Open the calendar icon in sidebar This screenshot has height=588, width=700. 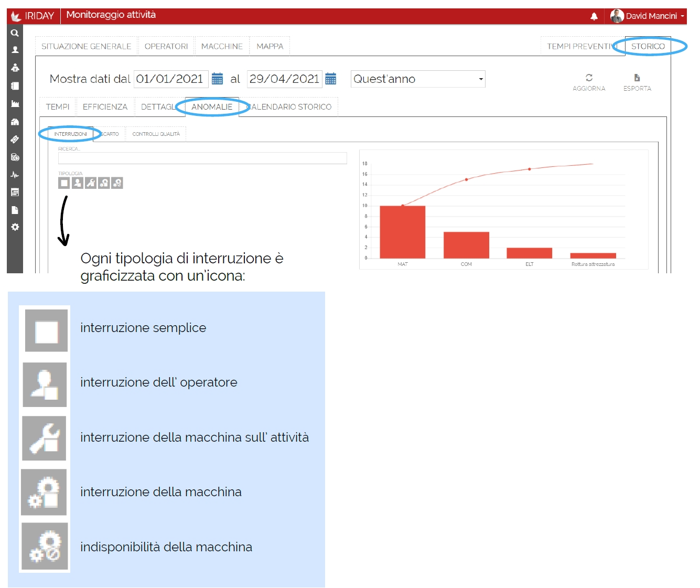pos(15,192)
